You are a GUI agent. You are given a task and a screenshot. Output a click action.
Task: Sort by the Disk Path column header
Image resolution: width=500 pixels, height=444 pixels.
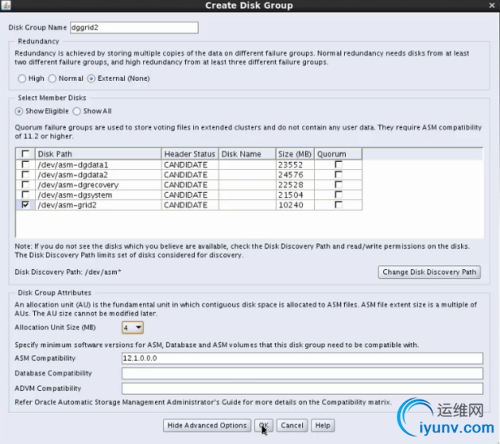98,154
